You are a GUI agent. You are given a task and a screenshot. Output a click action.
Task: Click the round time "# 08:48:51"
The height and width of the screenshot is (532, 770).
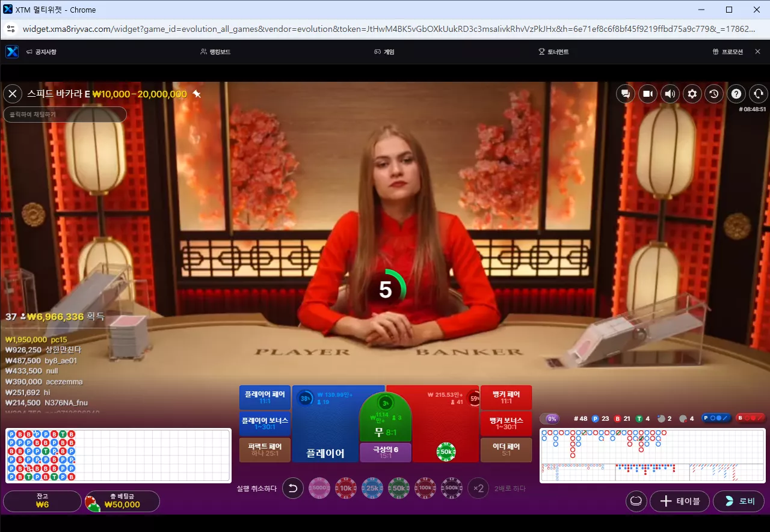[753, 109]
